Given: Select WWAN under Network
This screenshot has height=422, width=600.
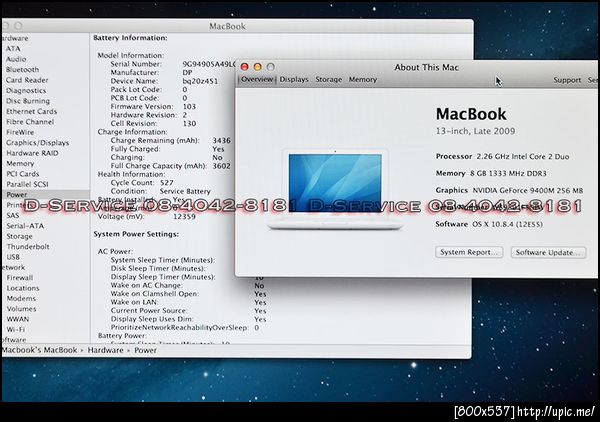Looking at the screenshot, I should [18, 319].
